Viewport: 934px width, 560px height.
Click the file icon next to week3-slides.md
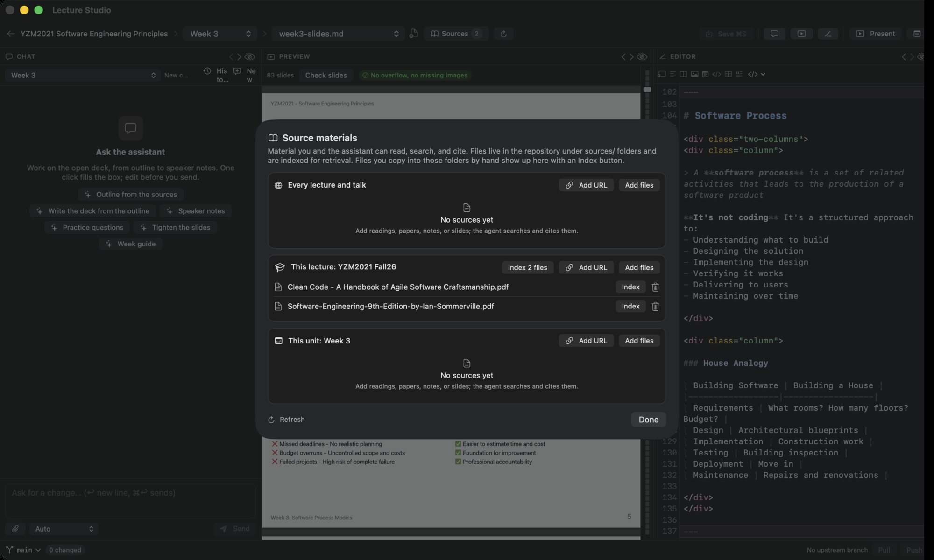(413, 34)
